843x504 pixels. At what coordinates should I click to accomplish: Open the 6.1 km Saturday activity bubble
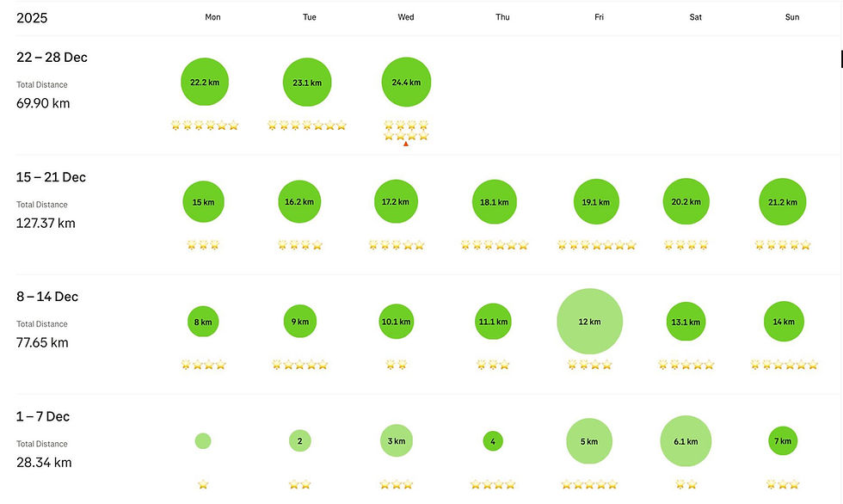coord(686,441)
